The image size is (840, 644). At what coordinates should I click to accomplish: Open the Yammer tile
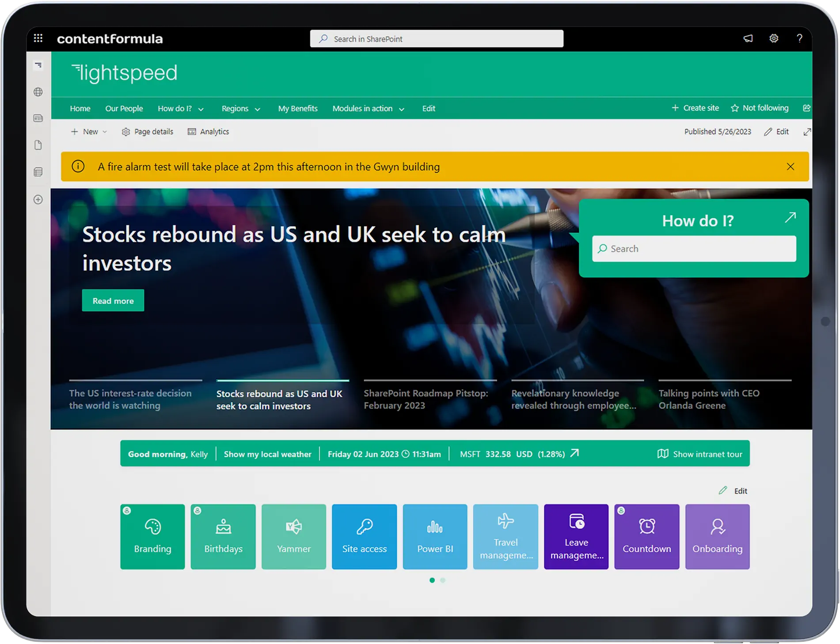293,536
